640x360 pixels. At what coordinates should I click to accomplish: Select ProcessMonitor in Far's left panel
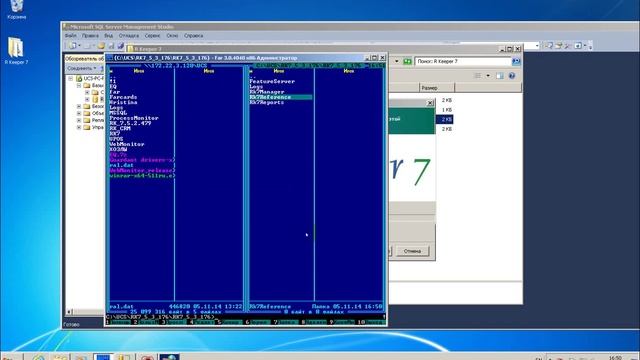(134, 118)
